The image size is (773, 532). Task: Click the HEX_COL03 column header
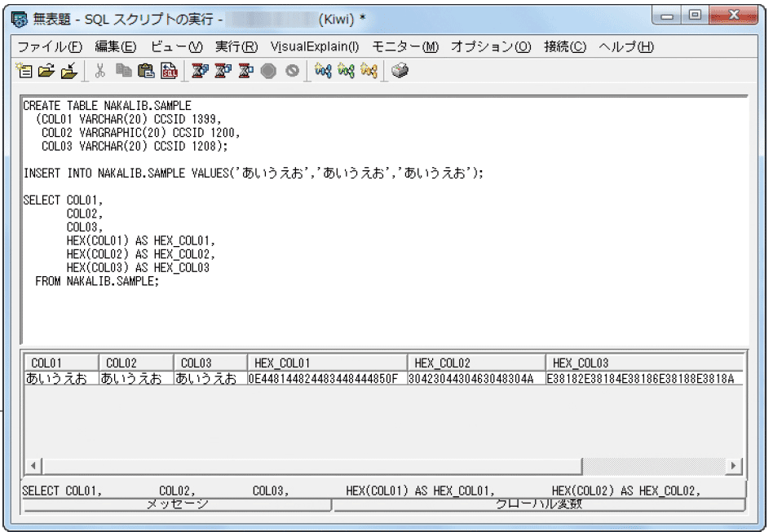[645, 363]
